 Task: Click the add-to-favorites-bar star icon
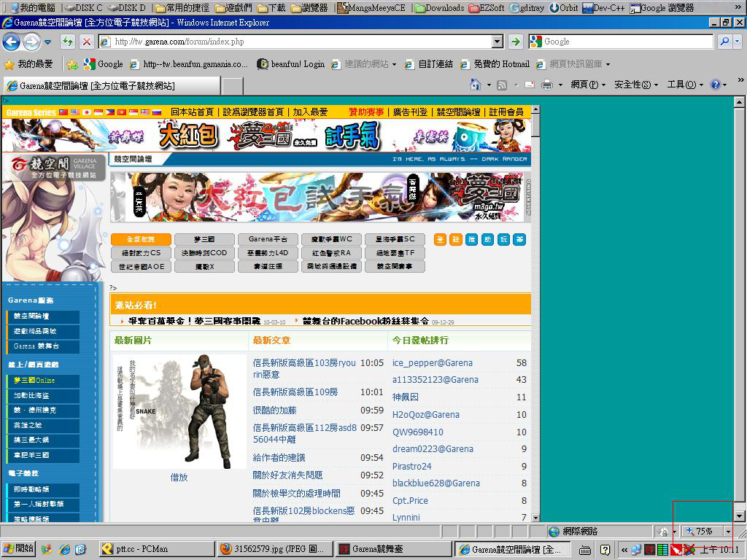(x=72, y=64)
